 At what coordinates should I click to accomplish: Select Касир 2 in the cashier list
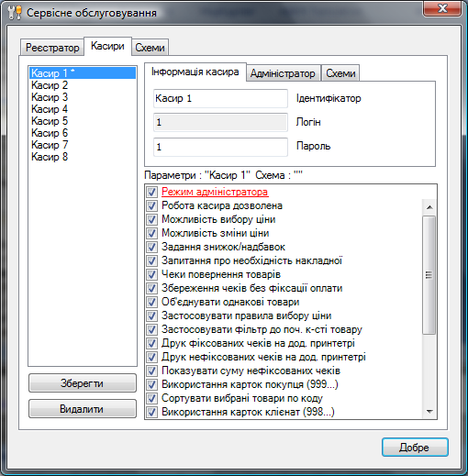[83, 85]
